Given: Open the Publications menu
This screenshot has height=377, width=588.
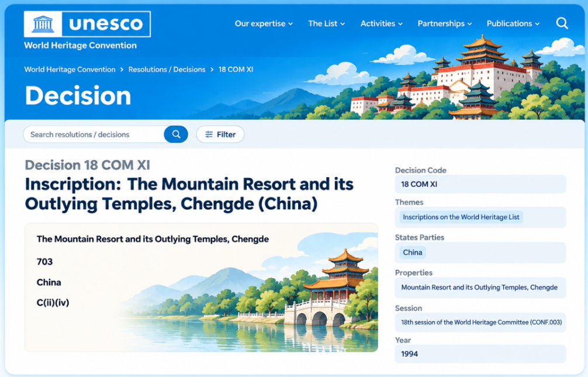Looking at the screenshot, I should point(513,23).
